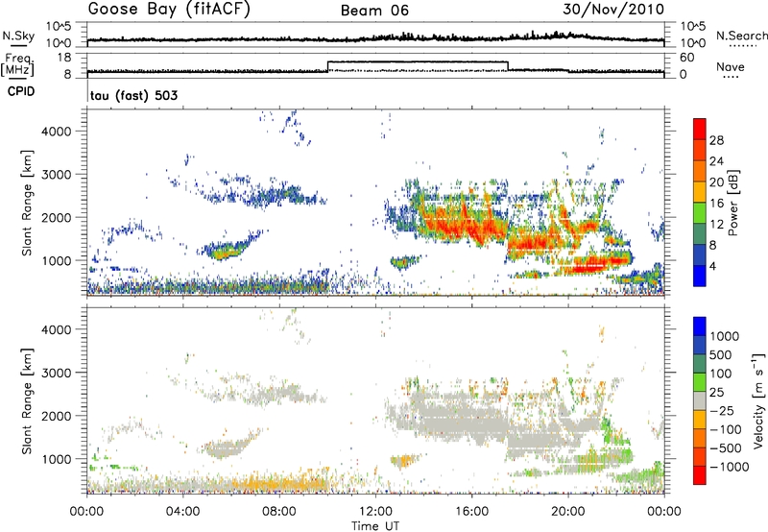The height and width of the screenshot is (532, 768).
Task: Click the gray segment of Velocity colorbar
Action: tap(700, 400)
